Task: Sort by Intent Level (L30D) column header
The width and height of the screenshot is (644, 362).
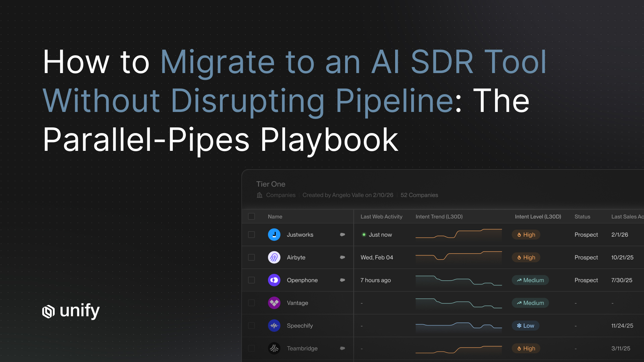Action: pos(538,217)
